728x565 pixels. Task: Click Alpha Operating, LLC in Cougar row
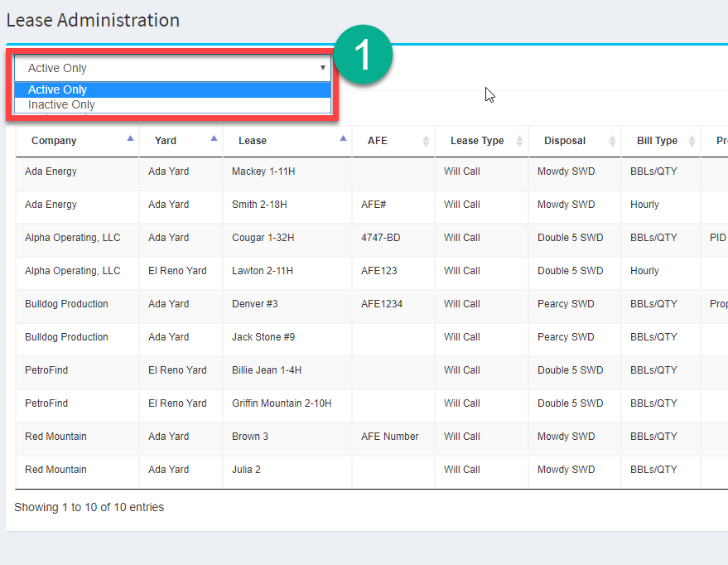point(72,238)
